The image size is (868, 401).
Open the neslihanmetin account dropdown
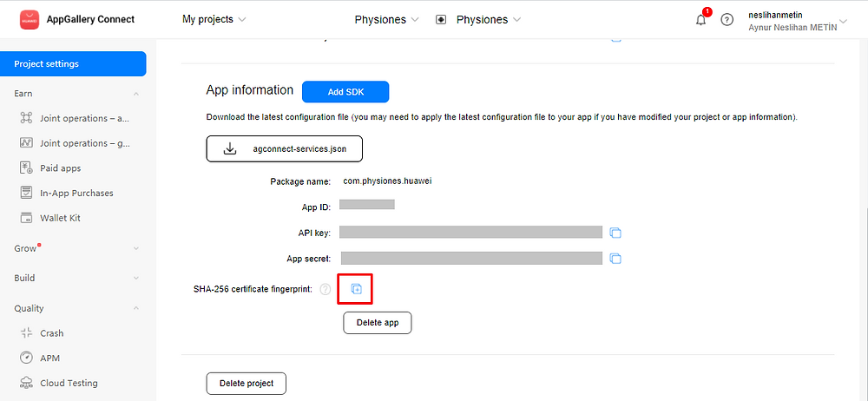797,21
